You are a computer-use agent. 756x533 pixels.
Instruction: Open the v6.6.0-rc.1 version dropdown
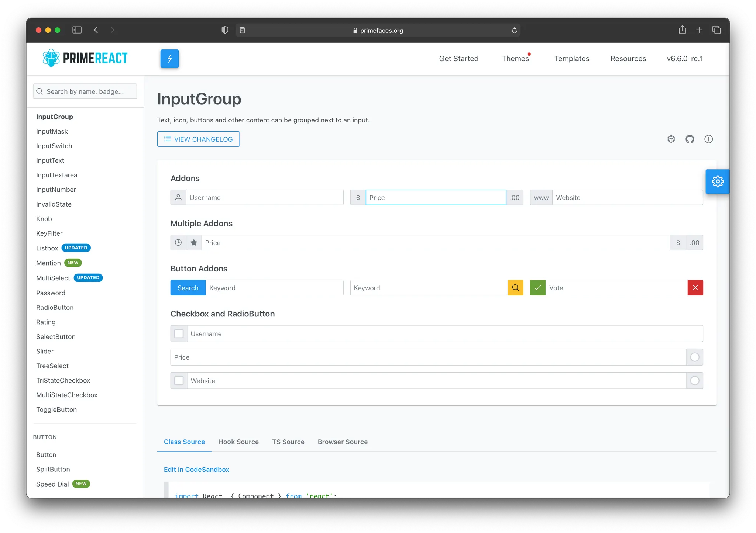pos(684,59)
